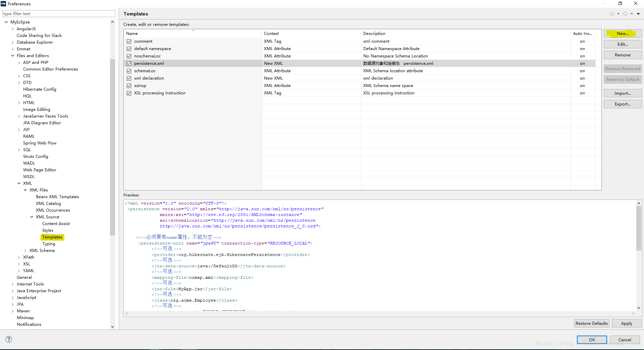Open XML Catalog preferences

click(x=48, y=204)
